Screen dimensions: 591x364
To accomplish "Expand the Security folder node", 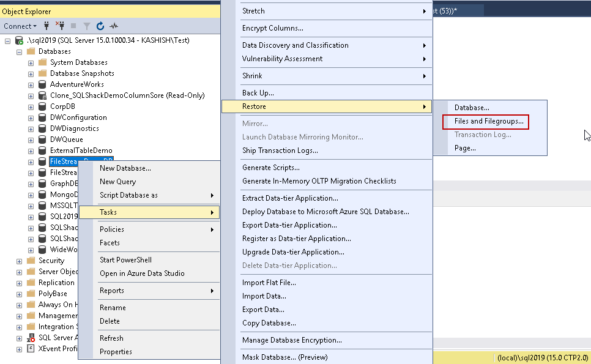I will click(20, 261).
